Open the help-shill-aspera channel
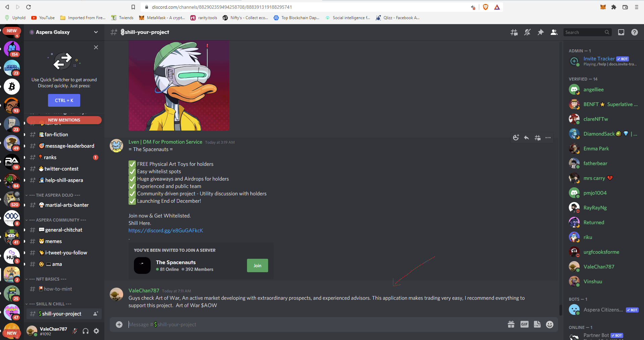644x340 pixels. pos(64,180)
